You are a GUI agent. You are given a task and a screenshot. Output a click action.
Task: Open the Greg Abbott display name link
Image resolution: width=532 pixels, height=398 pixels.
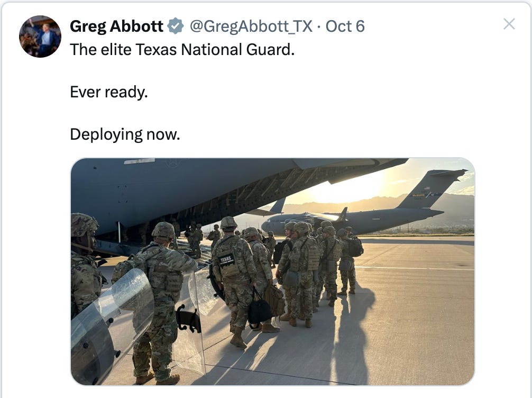pos(116,26)
